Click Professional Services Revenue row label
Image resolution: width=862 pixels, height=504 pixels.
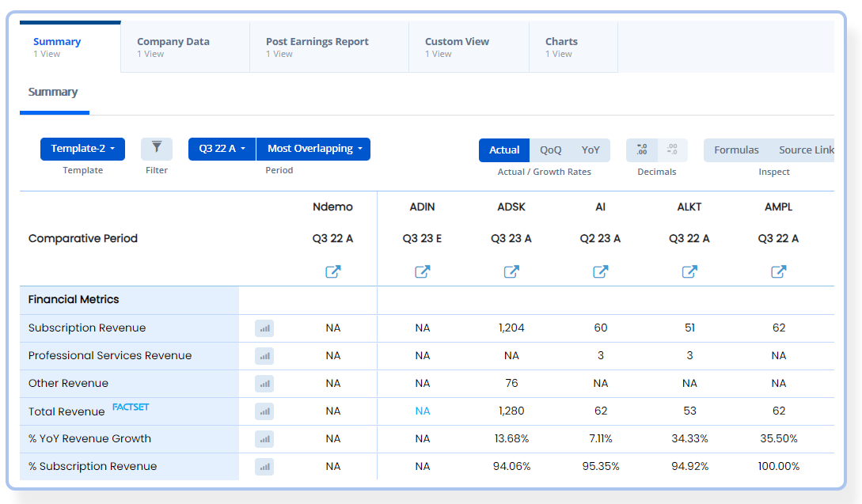click(x=110, y=355)
